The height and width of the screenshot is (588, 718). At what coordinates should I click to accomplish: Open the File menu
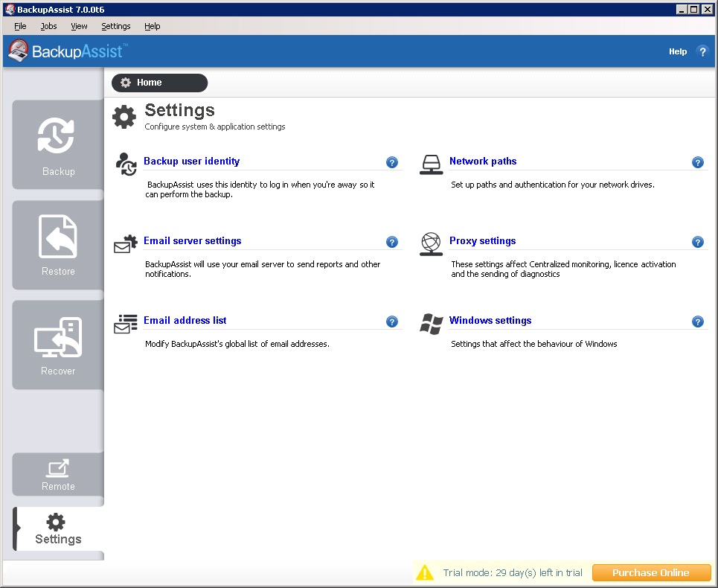pyautogui.click(x=20, y=26)
